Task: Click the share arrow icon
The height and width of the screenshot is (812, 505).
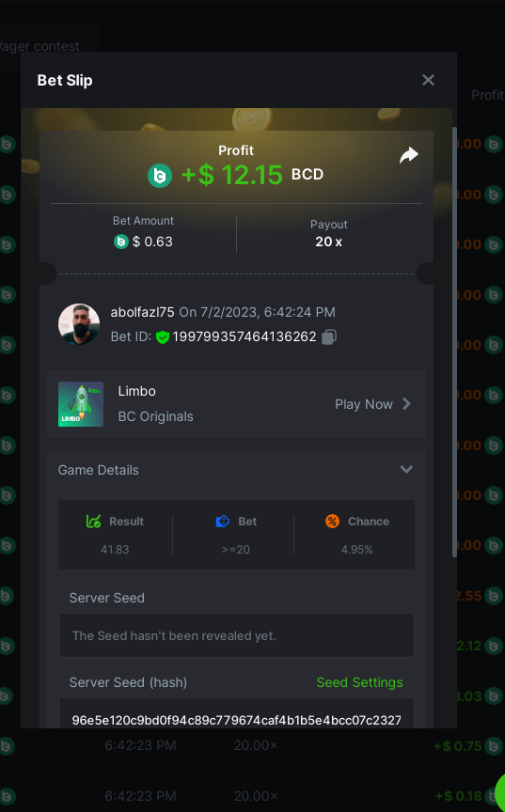Action: [x=409, y=155]
